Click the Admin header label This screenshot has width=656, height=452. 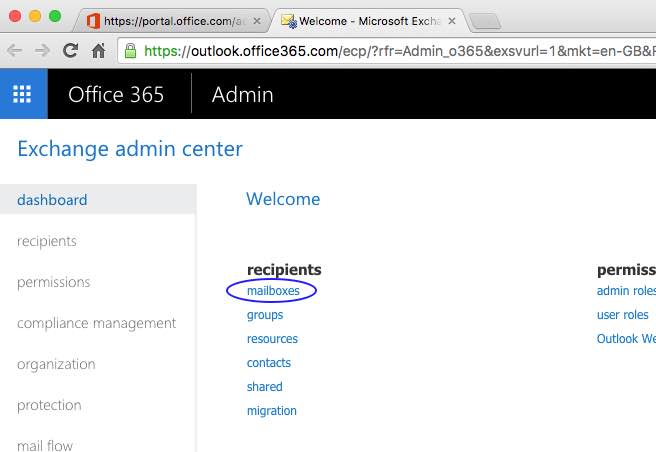click(243, 95)
